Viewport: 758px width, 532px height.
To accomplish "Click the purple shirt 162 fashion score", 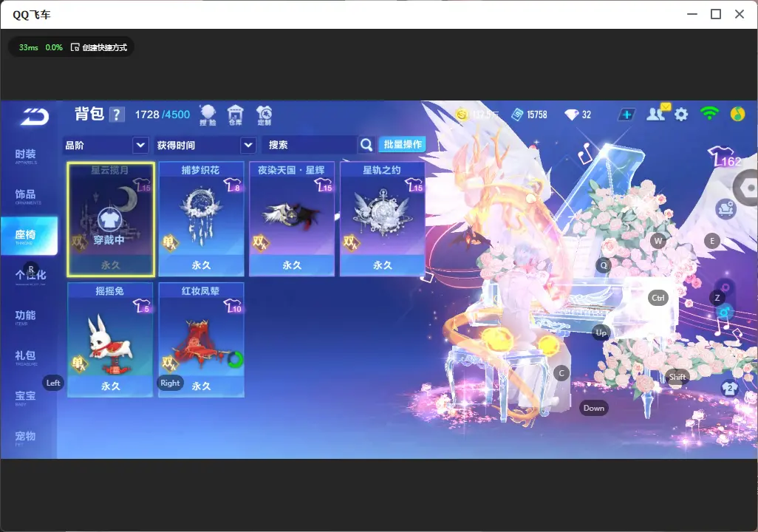I will [724, 157].
